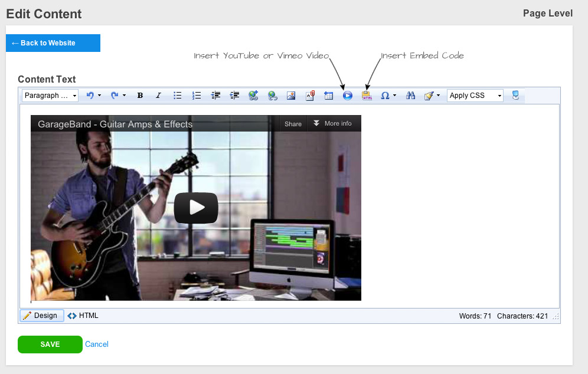Open the insert hyperlink tool

pyautogui.click(x=253, y=96)
